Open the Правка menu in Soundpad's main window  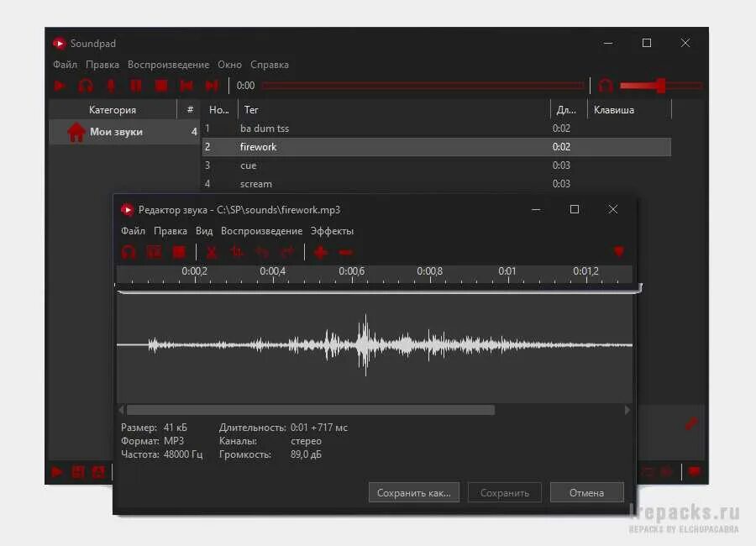coord(102,65)
